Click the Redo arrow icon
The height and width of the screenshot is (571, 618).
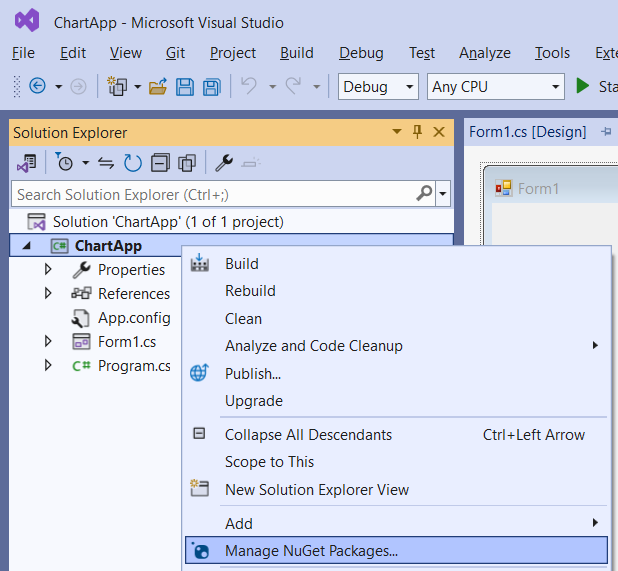tap(293, 86)
